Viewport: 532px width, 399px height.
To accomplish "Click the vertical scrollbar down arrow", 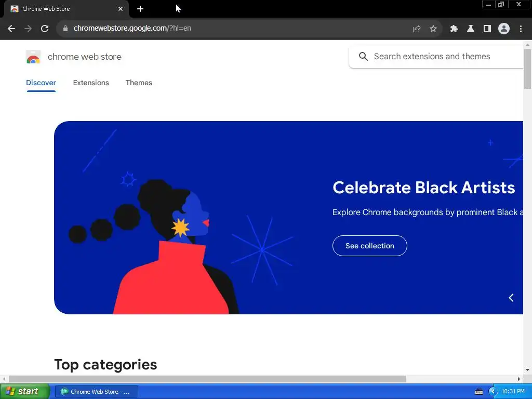I will 528,370.
